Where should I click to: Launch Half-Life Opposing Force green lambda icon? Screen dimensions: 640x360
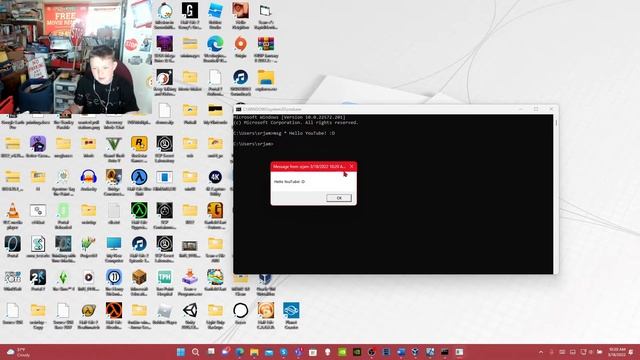[x=139, y=216]
